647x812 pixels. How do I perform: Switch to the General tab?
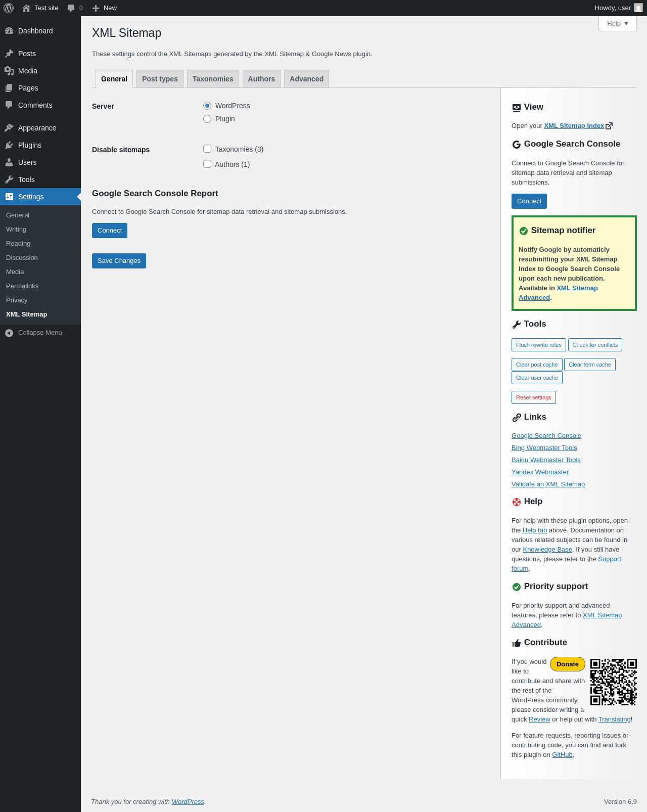(x=114, y=79)
